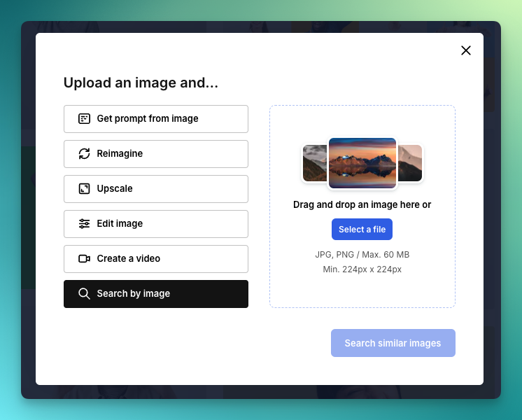Click the Reimagine circular arrows icon
This screenshot has width=522, height=420.
pos(84,153)
